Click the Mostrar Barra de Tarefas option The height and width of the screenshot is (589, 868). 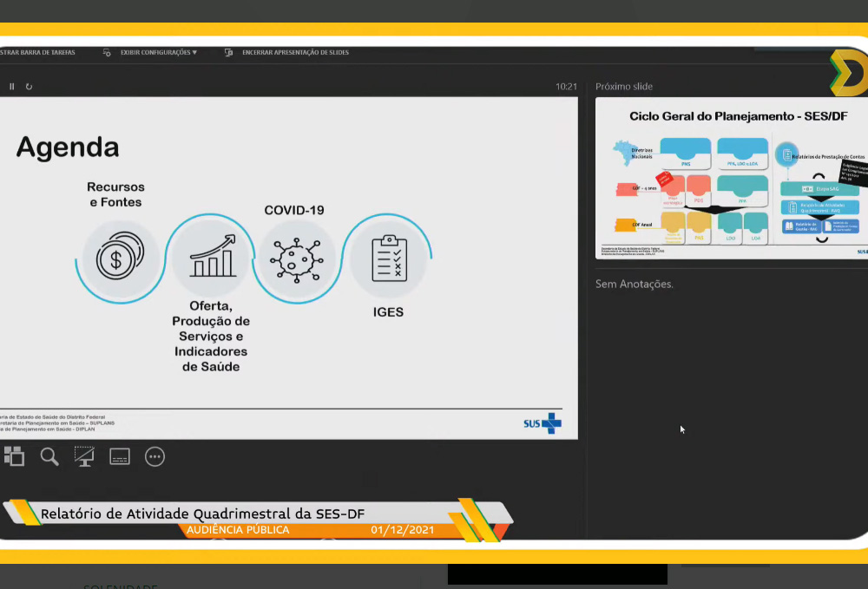[37, 52]
